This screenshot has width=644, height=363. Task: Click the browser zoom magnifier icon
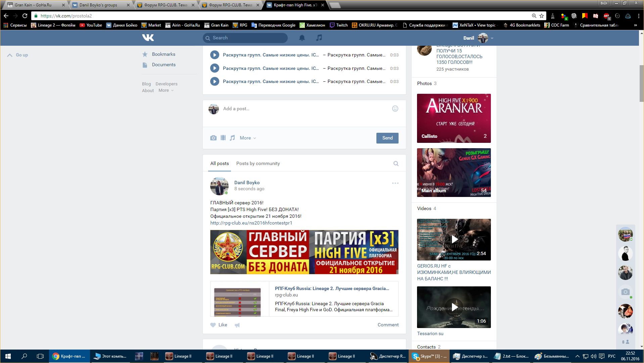pyautogui.click(x=534, y=16)
